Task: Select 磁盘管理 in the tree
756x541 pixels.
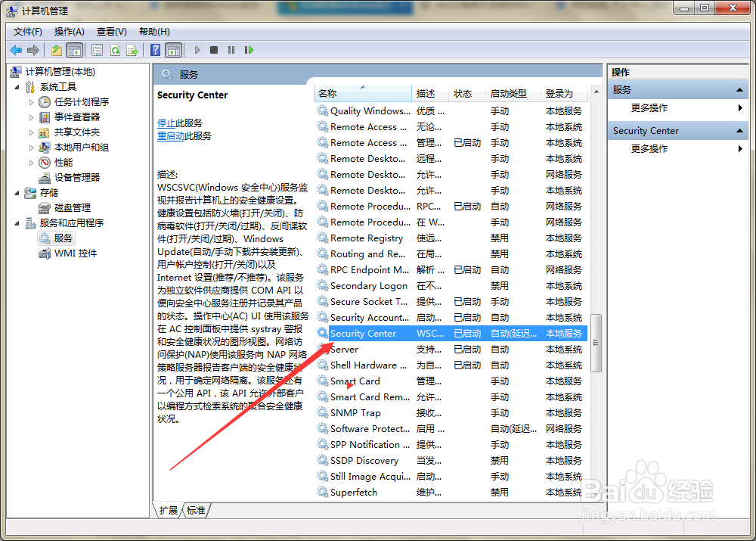Action: click(73, 207)
